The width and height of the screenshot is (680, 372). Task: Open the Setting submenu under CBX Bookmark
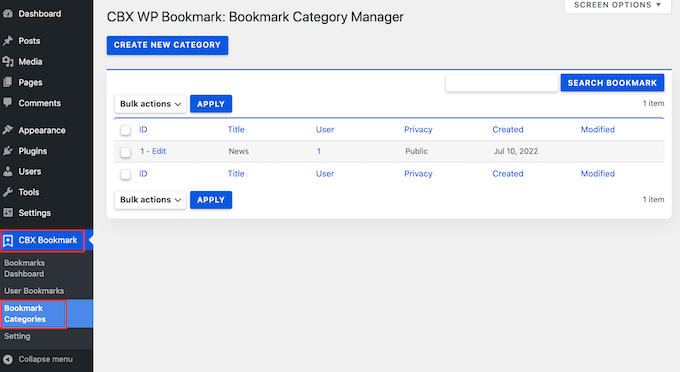(17, 336)
